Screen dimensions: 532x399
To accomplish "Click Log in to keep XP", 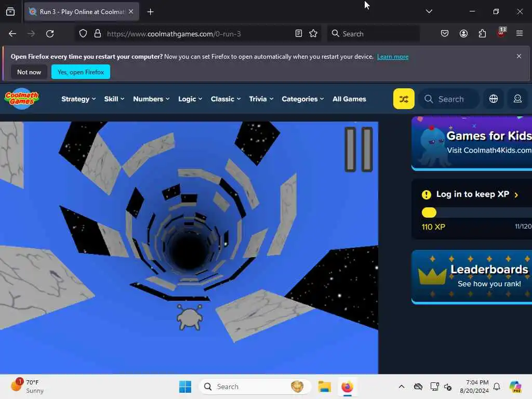I will coord(472,194).
